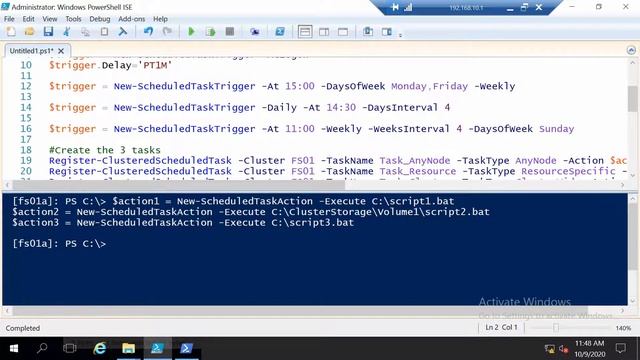Screen dimensions: 640x360
Task: Show the script pane on the right
Action: pyautogui.click(x=324, y=31)
